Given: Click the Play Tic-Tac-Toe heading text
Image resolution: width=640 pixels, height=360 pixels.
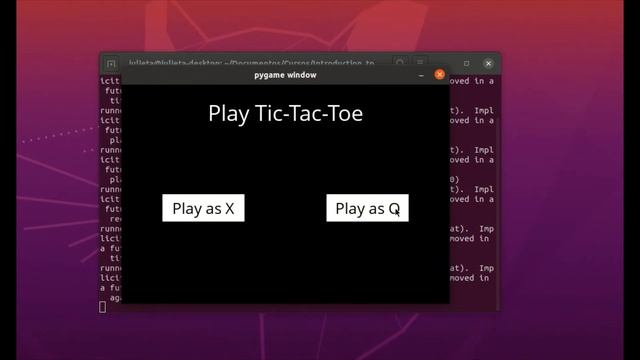Looking at the screenshot, I should [285, 113].
